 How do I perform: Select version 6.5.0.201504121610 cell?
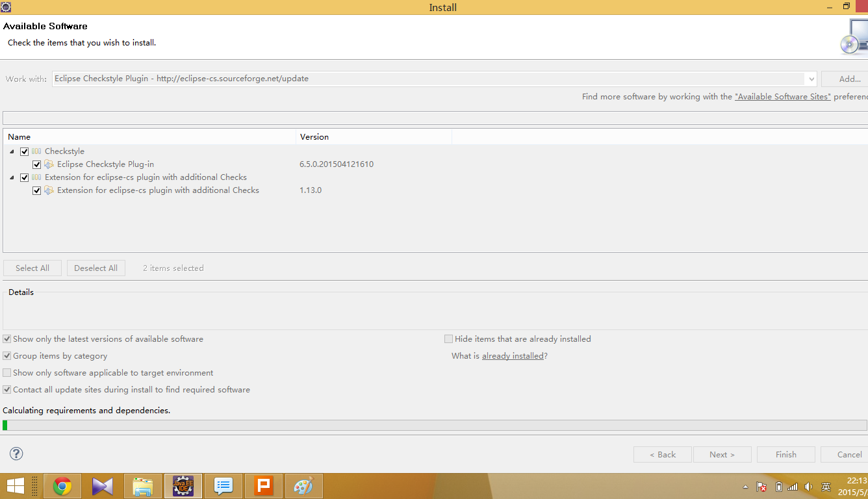point(337,164)
